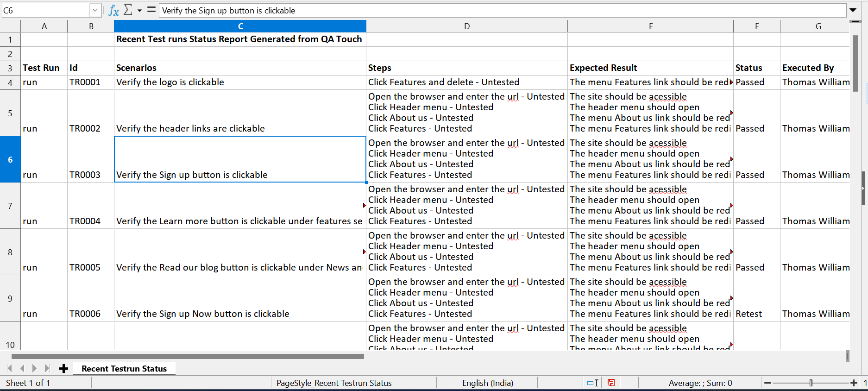Select column E header
Viewport: 868px width, 391px height.
pyautogui.click(x=651, y=26)
